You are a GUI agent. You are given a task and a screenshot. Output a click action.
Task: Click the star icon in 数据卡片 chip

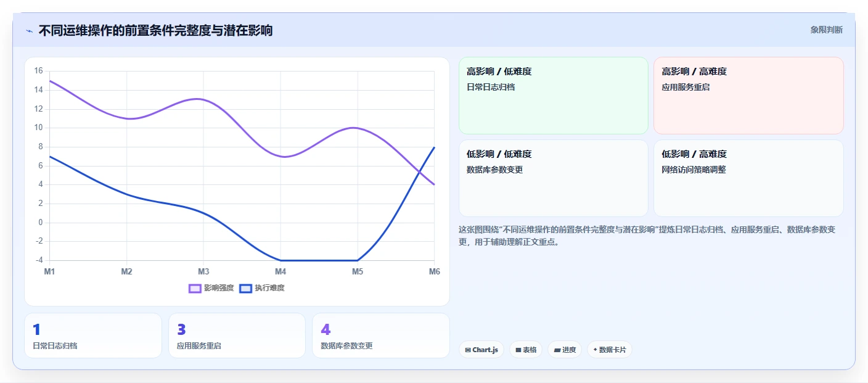pyautogui.click(x=595, y=350)
